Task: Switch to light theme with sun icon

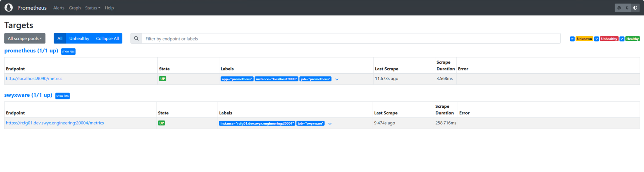Action: click(x=619, y=8)
